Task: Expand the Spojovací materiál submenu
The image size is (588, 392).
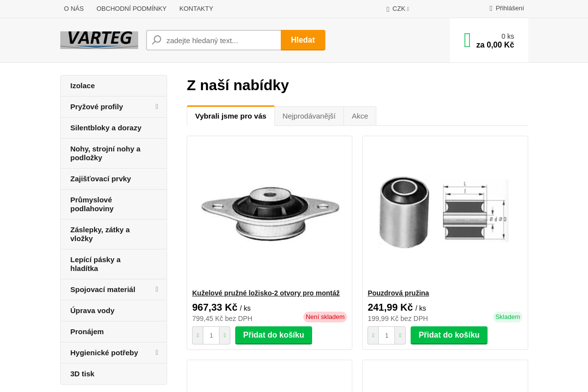Action: [x=156, y=289]
